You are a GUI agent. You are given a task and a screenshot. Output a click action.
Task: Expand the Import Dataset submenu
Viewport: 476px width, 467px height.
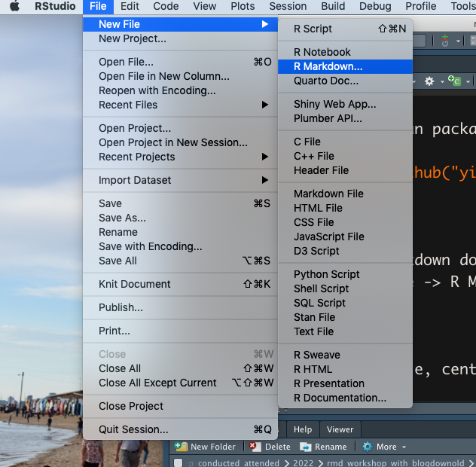pos(180,180)
